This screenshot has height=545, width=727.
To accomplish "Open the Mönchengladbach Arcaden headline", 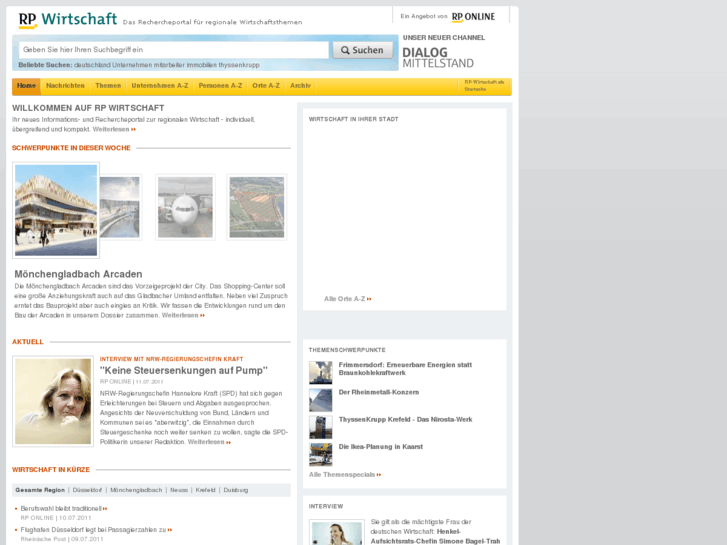I will 78,274.
